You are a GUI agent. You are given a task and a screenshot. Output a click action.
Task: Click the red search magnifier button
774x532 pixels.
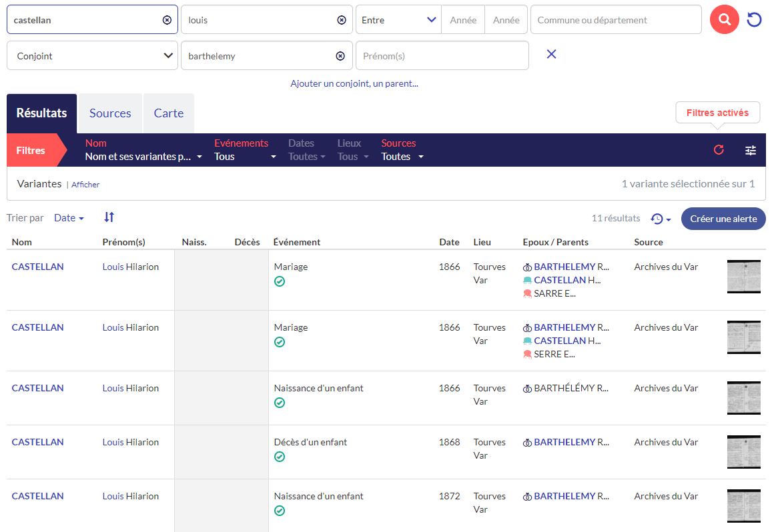(x=724, y=20)
